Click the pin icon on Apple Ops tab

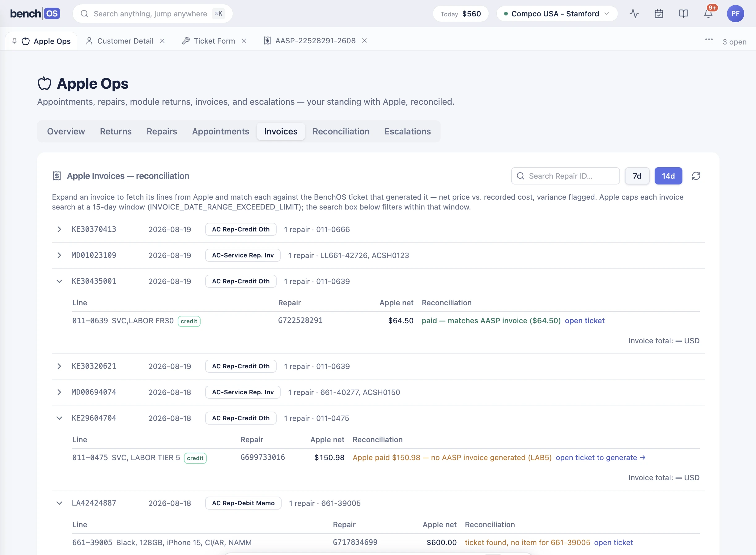15,41
